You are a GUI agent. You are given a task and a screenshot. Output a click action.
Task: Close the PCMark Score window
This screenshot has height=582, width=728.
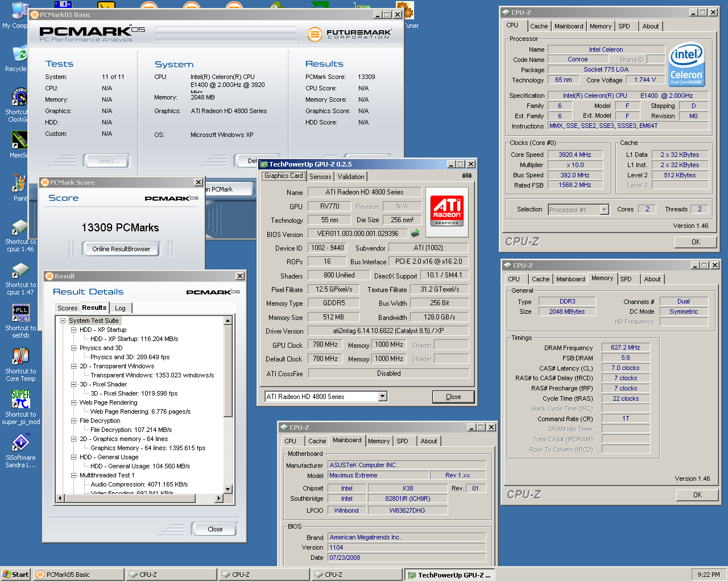click(198, 182)
